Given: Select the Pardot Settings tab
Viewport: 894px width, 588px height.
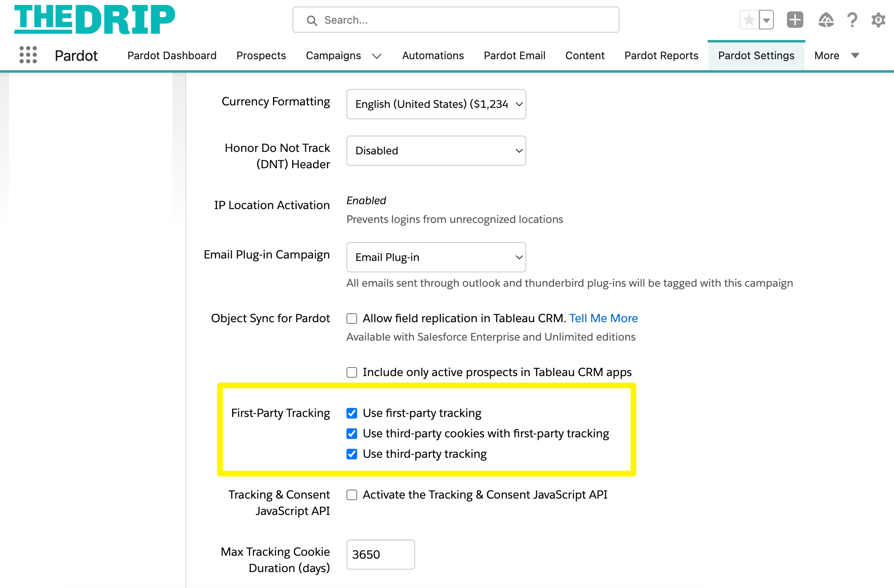Looking at the screenshot, I should pyautogui.click(x=756, y=56).
